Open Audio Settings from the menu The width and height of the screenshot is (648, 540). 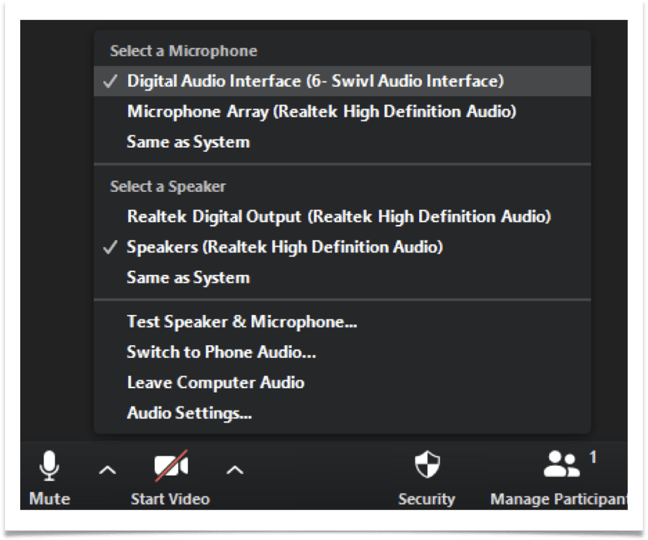coord(189,412)
